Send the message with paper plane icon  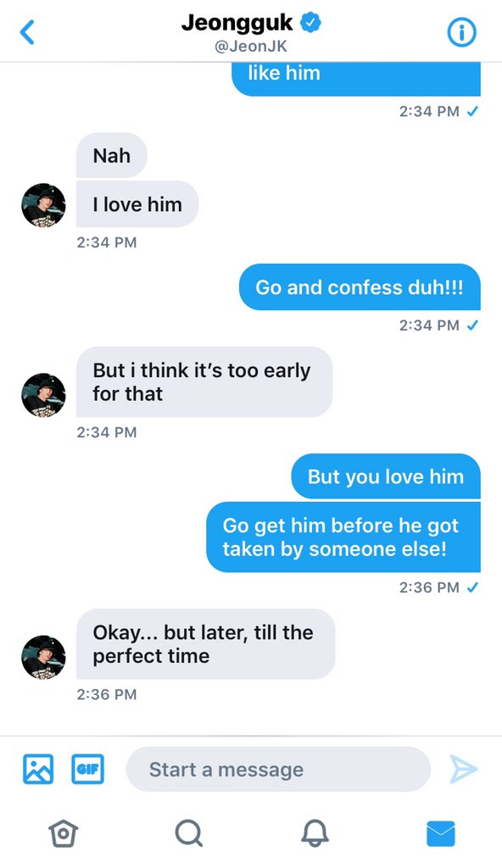click(463, 769)
